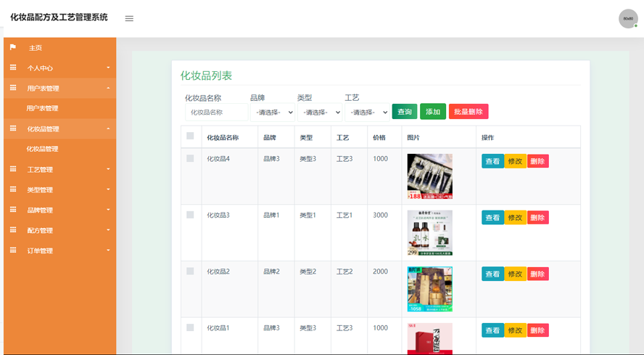Click 查看 for 化妆品1
The image size is (644, 355).
click(492, 330)
